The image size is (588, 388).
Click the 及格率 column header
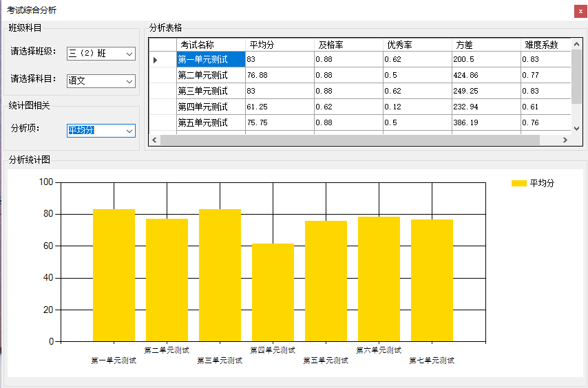(x=348, y=45)
